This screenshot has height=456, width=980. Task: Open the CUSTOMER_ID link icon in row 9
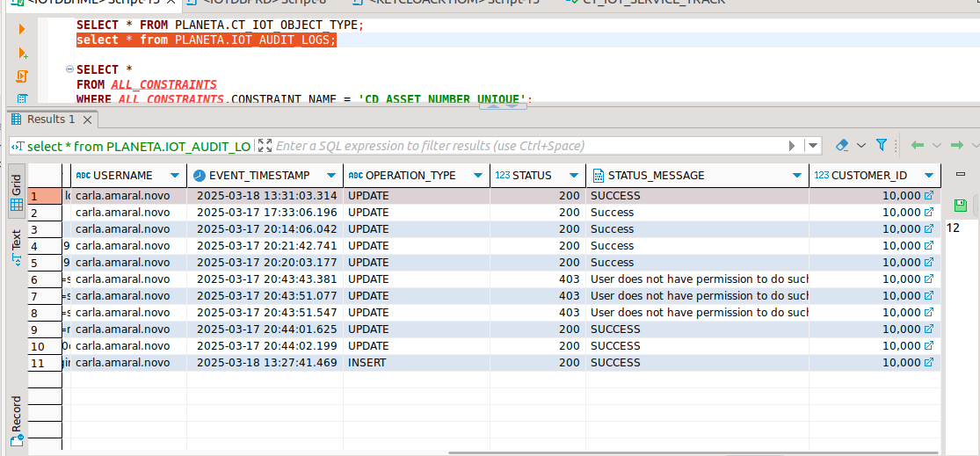coord(929,329)
